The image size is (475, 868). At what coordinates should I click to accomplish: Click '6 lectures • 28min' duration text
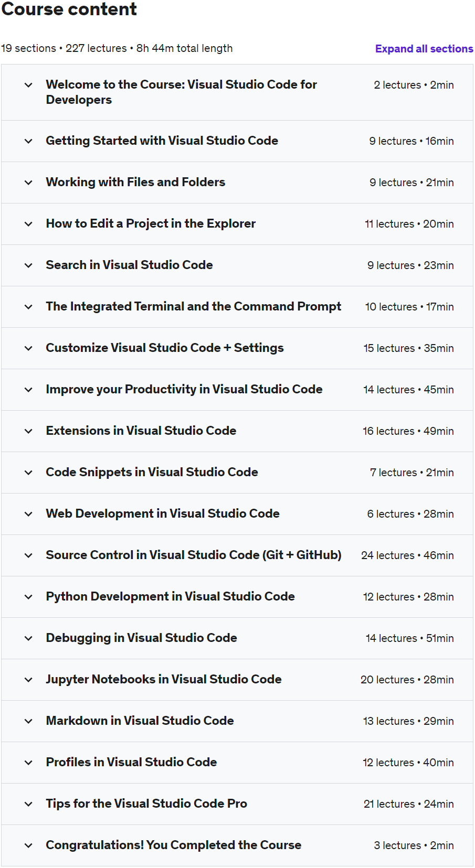pos(410,514)
